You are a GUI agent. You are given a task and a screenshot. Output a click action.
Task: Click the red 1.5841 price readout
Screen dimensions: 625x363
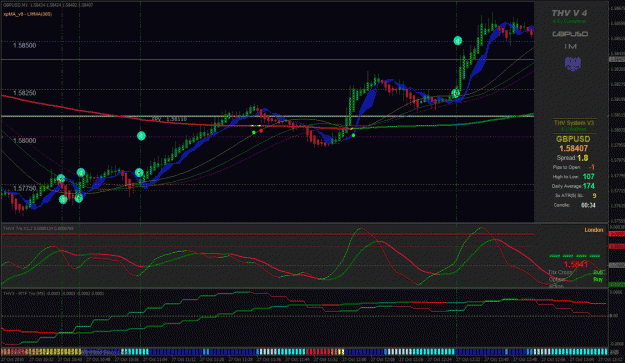pyautogui.click(x=576, y=264)
